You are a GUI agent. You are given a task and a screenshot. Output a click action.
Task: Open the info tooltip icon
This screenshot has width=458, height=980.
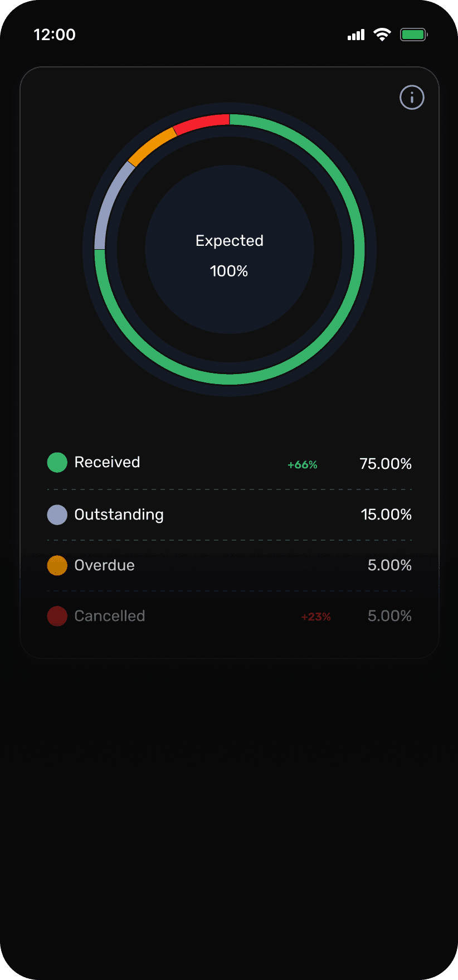point(411,98)
